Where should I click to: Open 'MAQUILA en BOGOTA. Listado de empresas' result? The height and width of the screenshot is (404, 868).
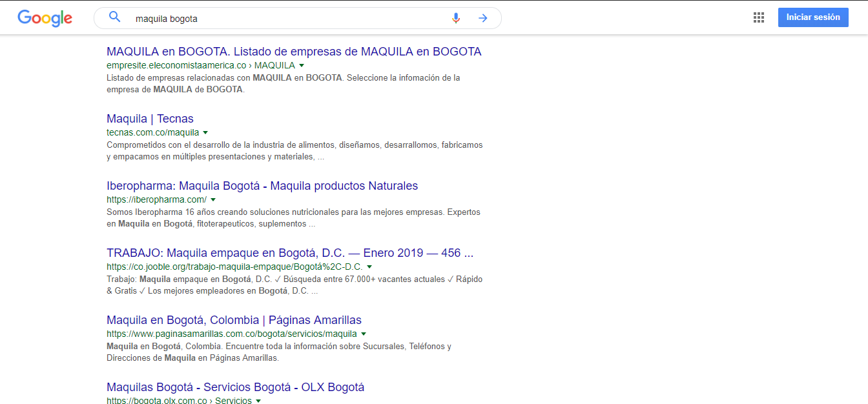tap(294, 52)
